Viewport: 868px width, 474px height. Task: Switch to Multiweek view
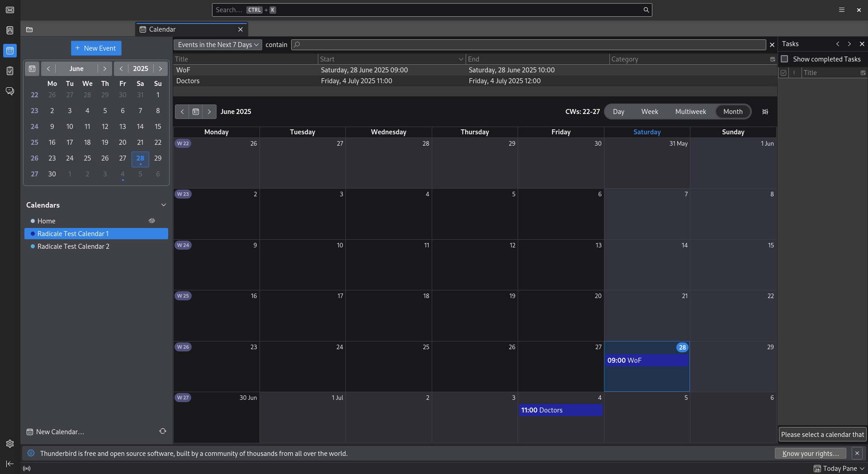tap(690, 112)
